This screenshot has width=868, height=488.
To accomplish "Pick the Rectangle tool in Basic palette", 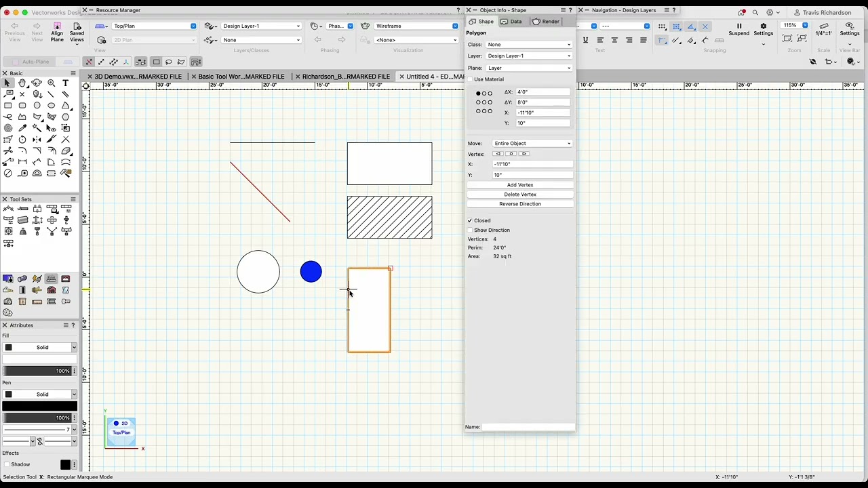I will (7, 106).
